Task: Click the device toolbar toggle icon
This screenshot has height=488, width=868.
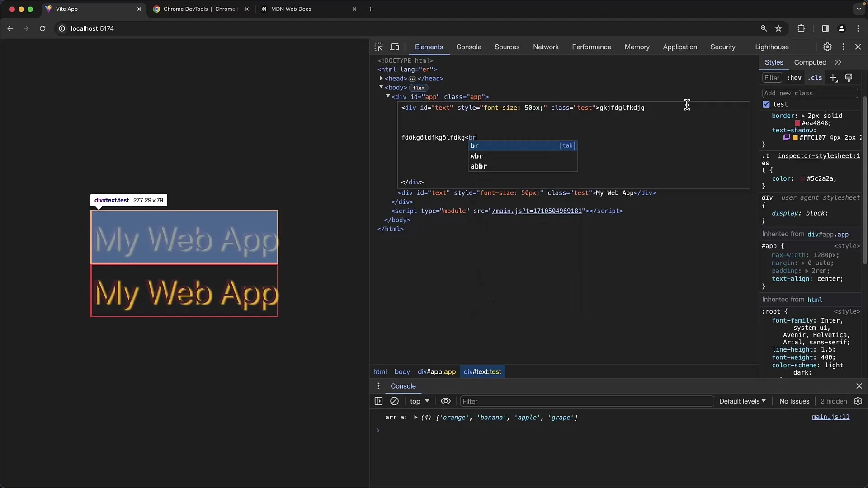Action: click(395, 47)
